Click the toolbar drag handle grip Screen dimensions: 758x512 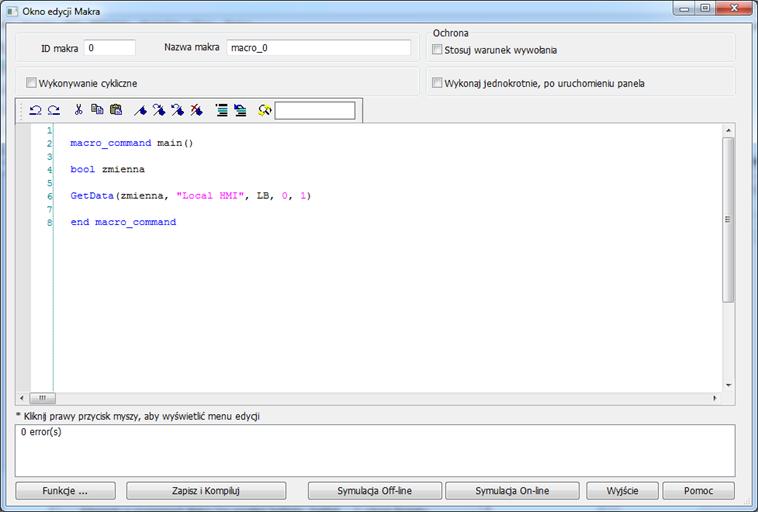coord(21,111)
